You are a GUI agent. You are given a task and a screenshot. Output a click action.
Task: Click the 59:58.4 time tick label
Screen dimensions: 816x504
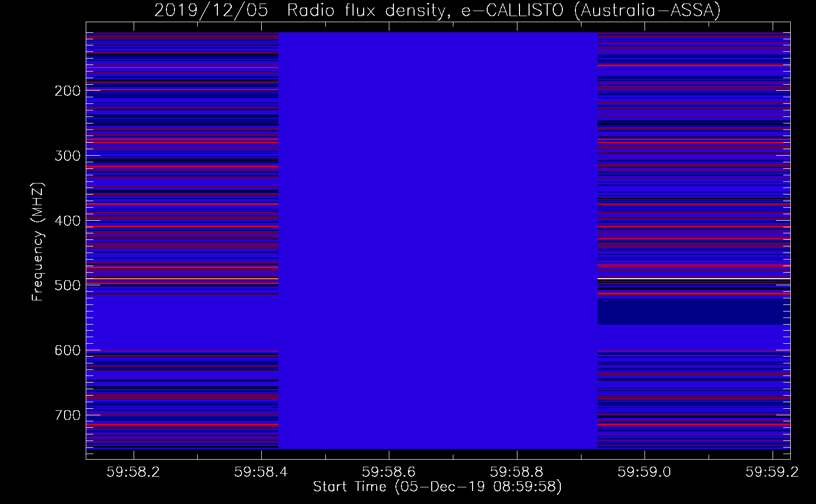pyautogui.click(x=261, y=472)
